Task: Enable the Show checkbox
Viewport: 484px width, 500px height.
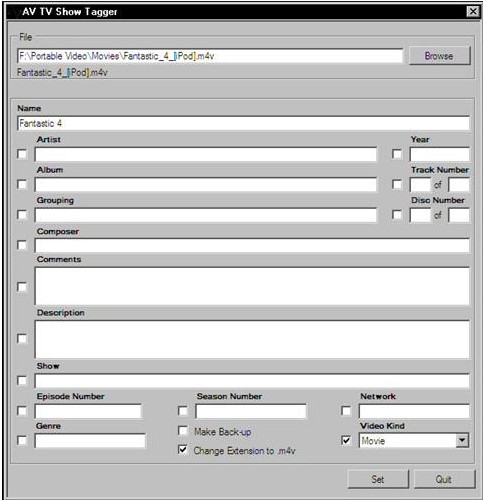Action: [22, 380]
